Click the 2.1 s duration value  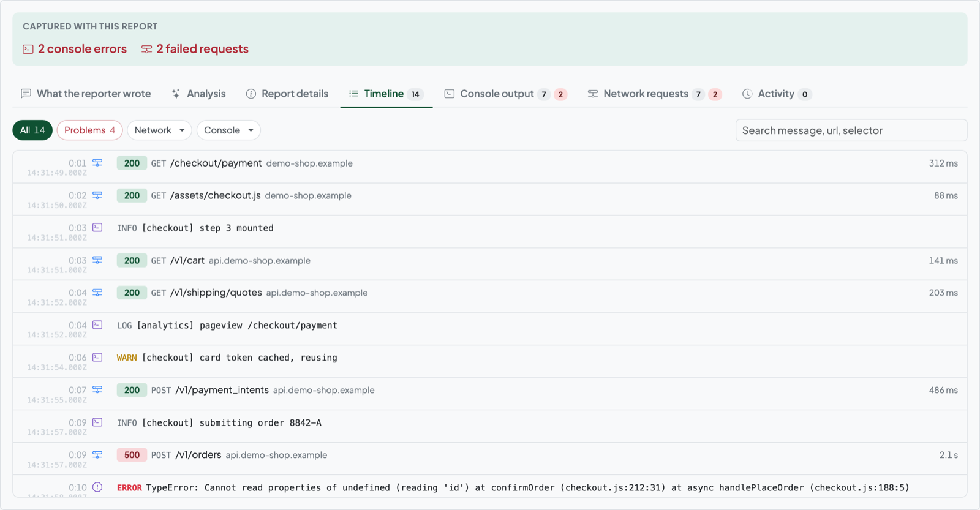click(x=949, y=455)
